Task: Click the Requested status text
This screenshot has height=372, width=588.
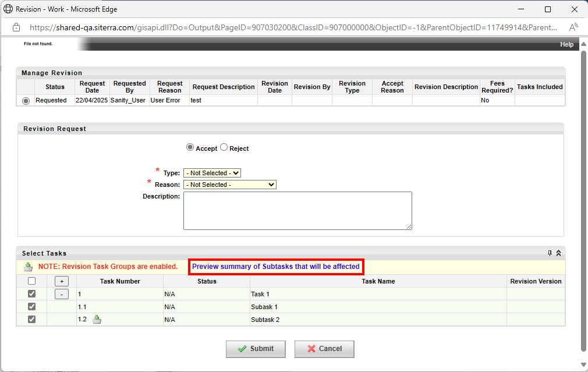Action: coord(51,101)
